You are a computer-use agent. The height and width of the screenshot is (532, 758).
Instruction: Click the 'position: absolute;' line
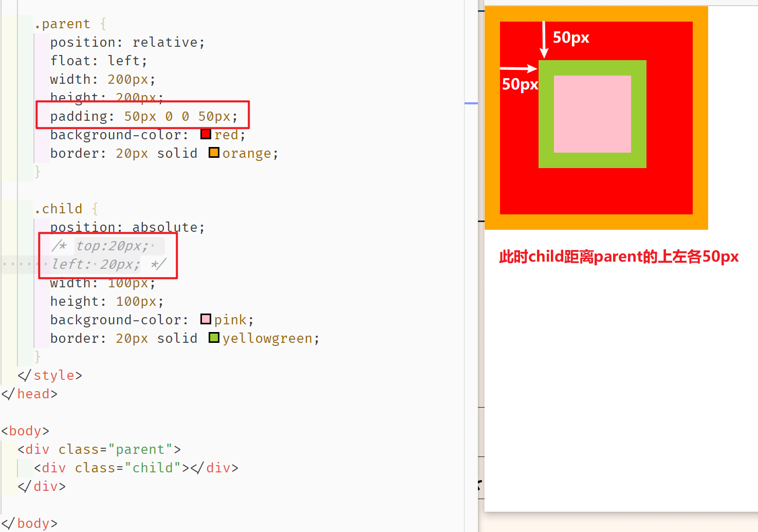(127, 227)
